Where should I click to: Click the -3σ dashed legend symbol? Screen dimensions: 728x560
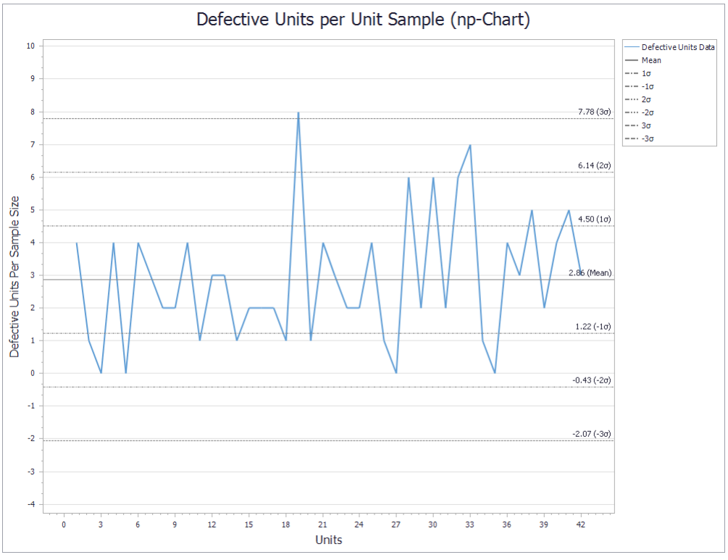click(632, 138)
